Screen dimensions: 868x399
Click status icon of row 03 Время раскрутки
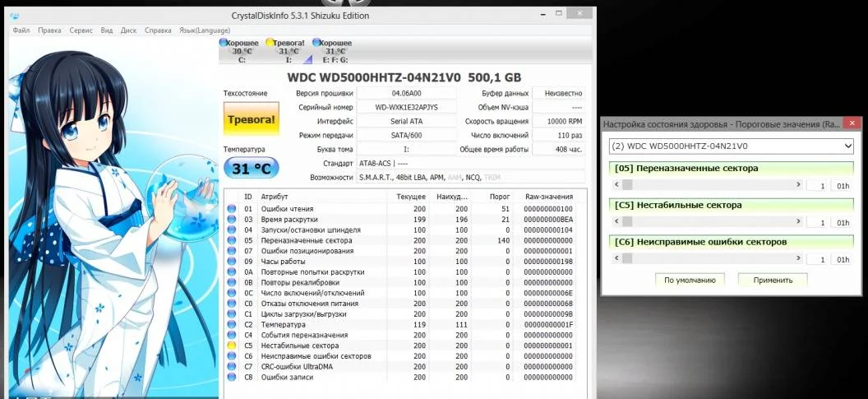[232, 220]
